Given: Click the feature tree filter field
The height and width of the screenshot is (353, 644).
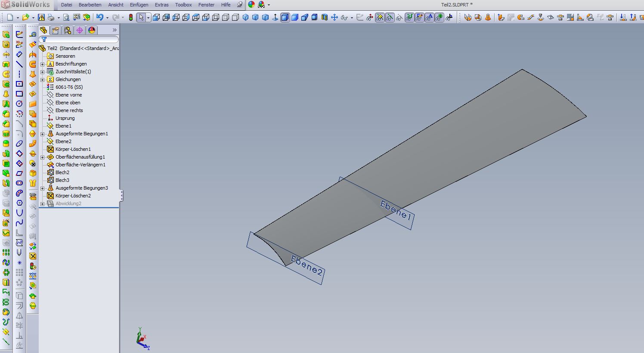Looking at the screenshot, I should click(x=79, y=40).
